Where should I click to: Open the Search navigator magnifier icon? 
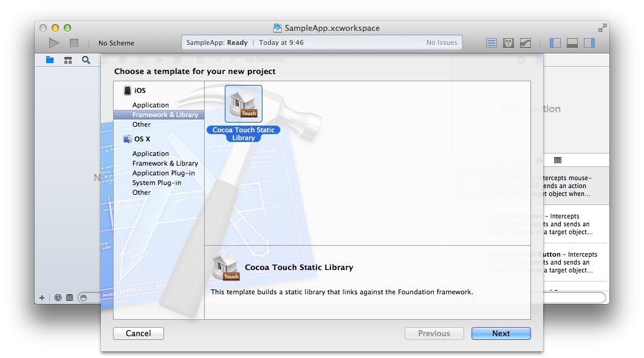[x=86, y=60]
